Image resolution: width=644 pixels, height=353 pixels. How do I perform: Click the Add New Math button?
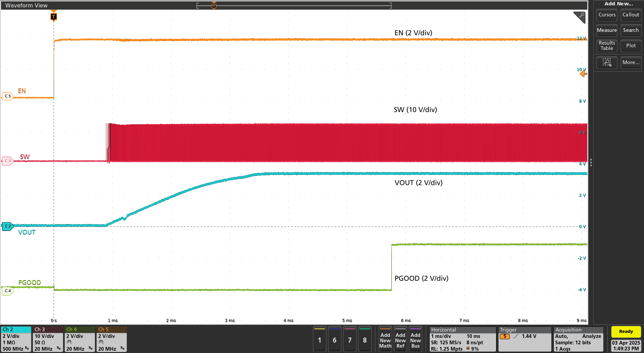[385, 340]
